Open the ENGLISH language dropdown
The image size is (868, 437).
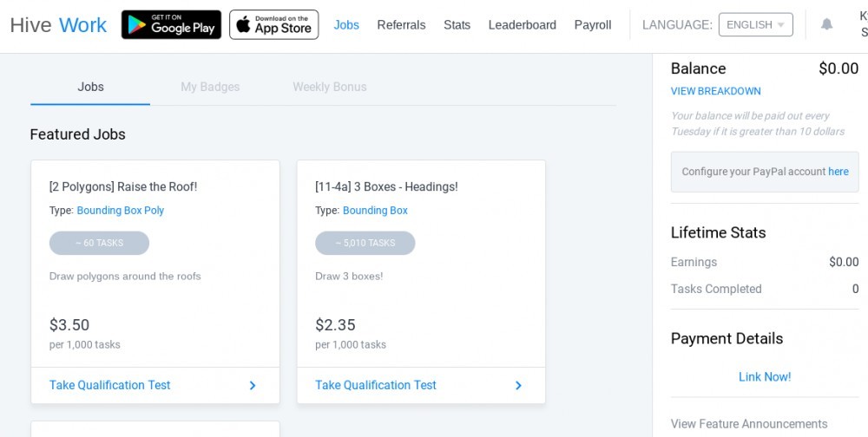coord(756,25)
